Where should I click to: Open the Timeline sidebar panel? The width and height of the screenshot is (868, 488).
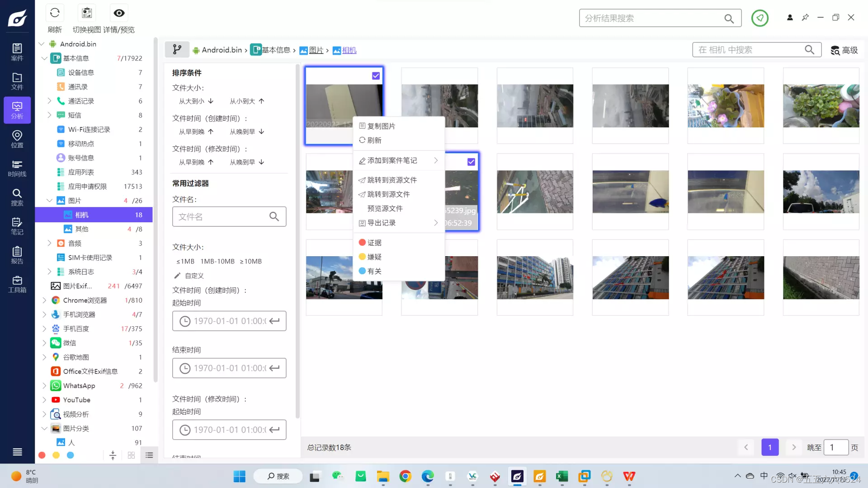pyautogui.click(x=17, y=168)
